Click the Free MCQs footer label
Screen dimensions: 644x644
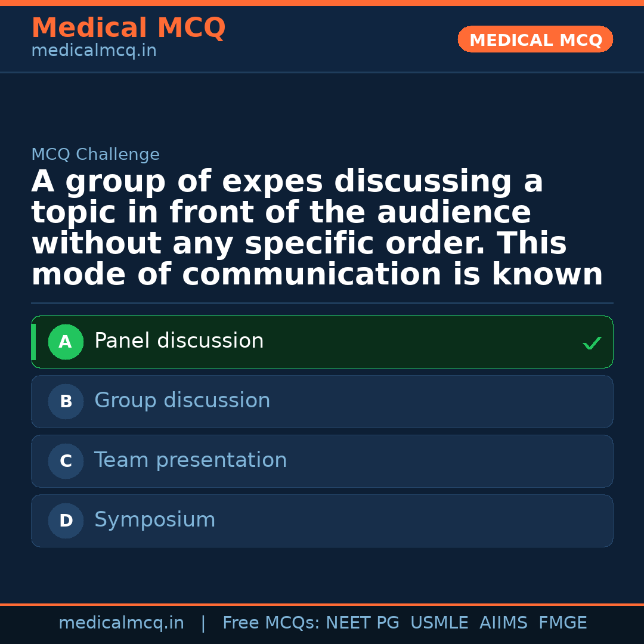(x=271, y=623)
